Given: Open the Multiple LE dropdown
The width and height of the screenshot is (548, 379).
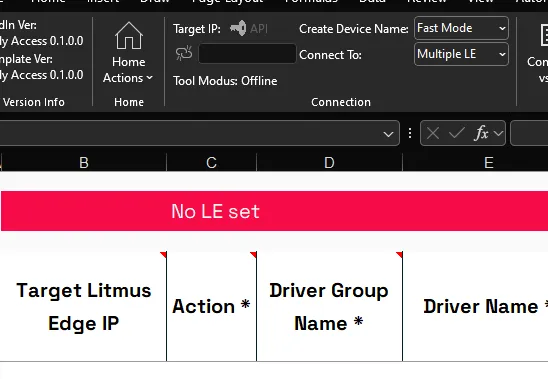Looking at the screenshot, I should (461, 54).
